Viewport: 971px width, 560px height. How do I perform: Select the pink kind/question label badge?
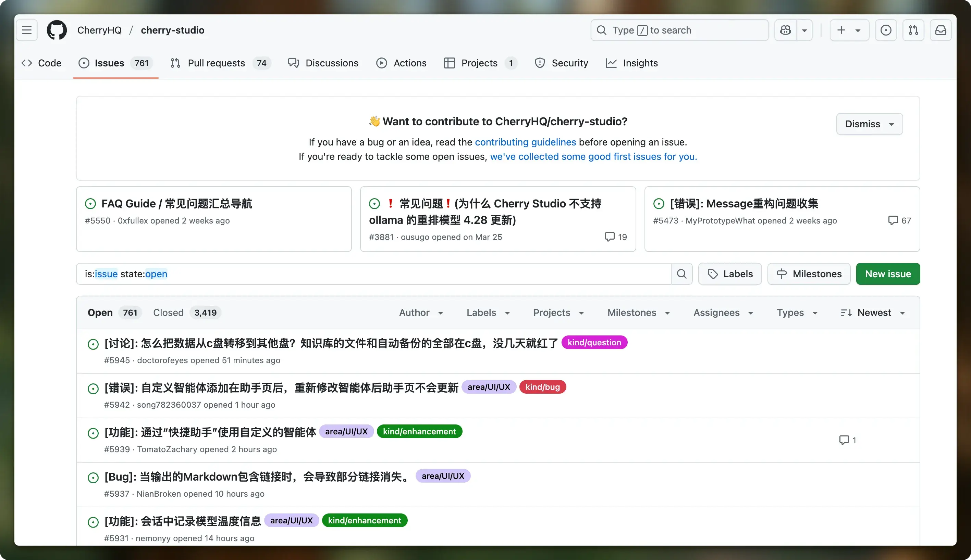coord(594,342)
